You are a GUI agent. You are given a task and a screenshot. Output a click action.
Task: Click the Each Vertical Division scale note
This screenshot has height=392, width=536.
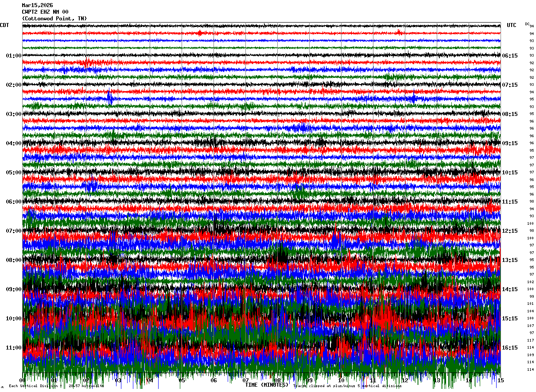point(56,386)
